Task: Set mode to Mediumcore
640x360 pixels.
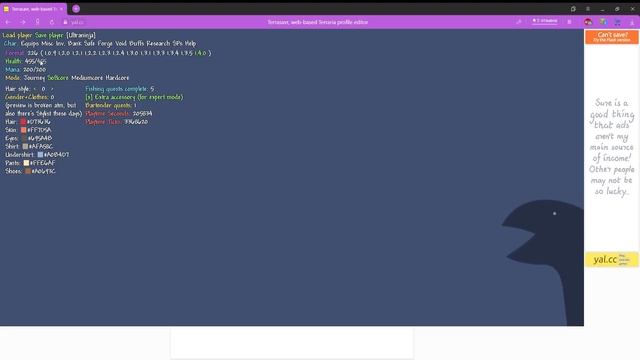Action: (x=87, y=78)
